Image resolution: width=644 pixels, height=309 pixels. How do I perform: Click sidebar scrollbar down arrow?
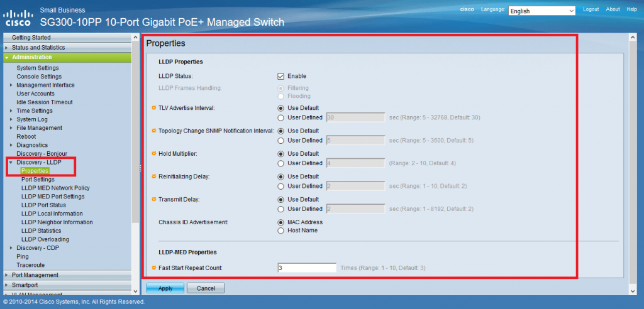click(136, 291)
